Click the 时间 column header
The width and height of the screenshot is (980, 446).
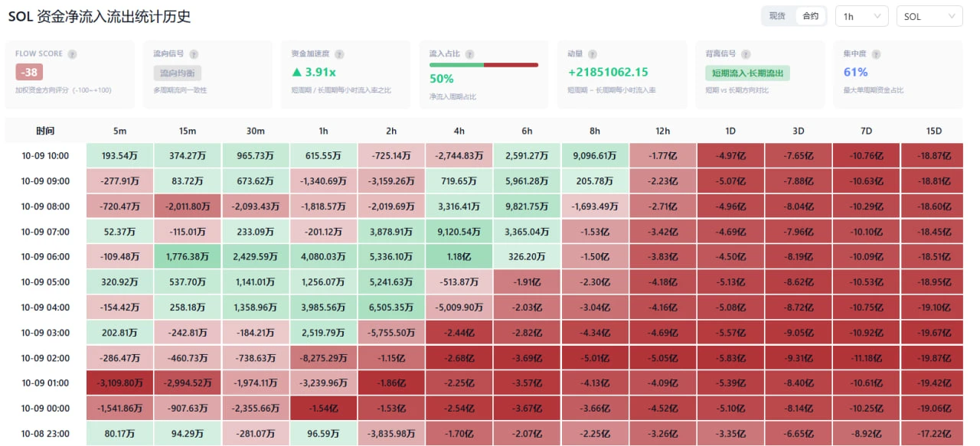pos(45,131)
